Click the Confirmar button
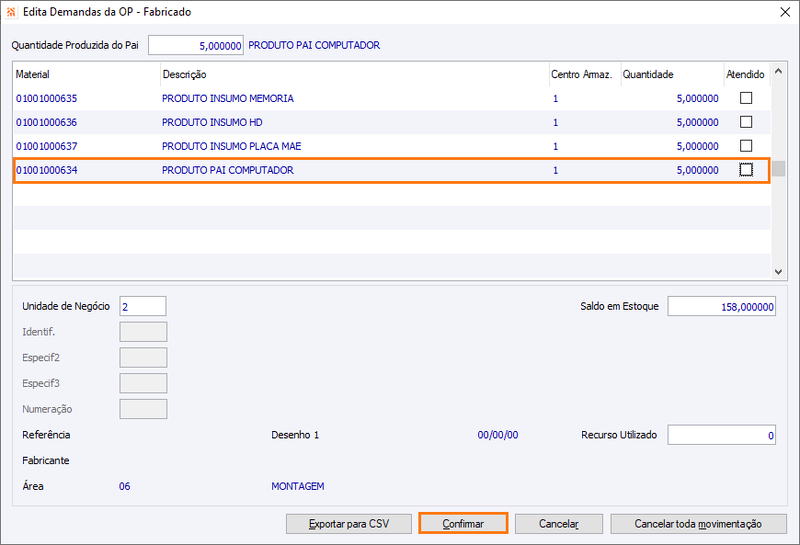Viewport: 800px width, 545px height. click(463, 524)
